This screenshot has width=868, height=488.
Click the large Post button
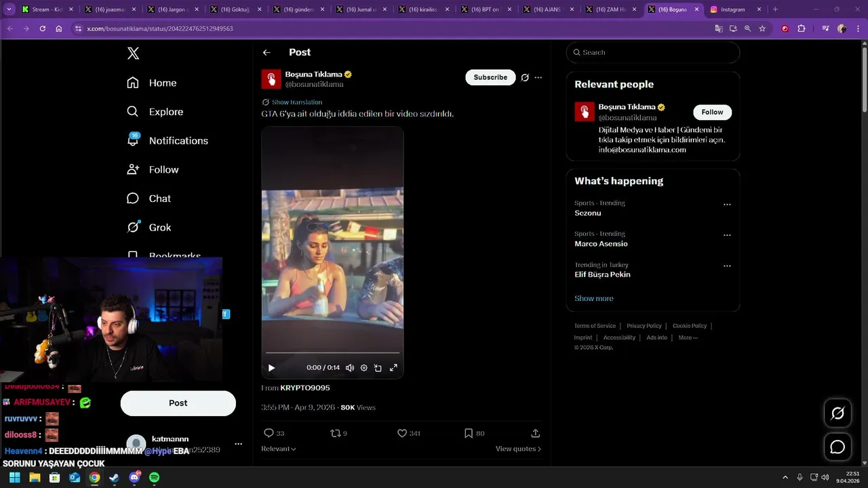[178, 403]
